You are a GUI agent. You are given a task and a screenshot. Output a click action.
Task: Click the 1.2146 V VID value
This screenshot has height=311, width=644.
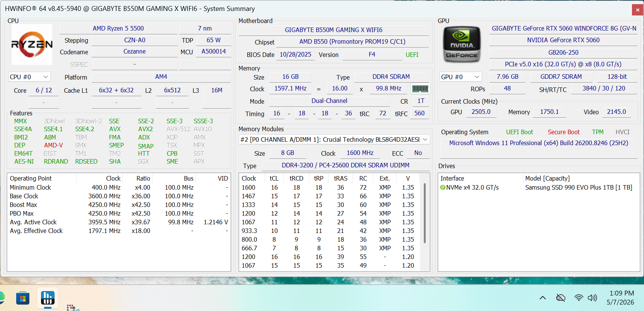[216, 222]
